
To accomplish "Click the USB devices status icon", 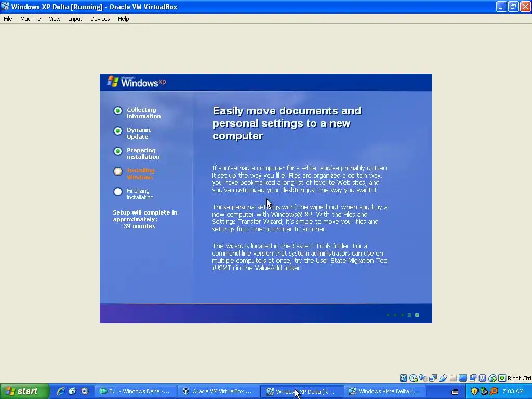I will click(x=443, y=378).
